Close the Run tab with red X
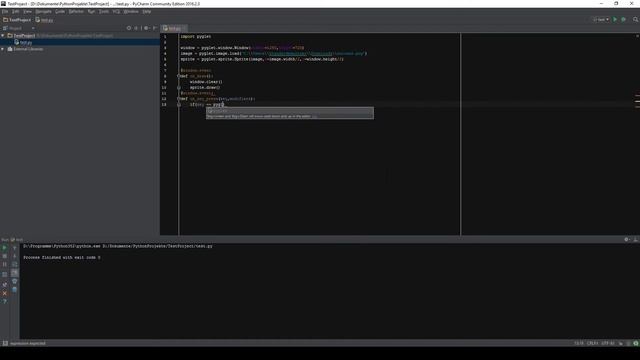Viewport: 640px width, 360px height. pyautogui.click(x=4, y=293)
